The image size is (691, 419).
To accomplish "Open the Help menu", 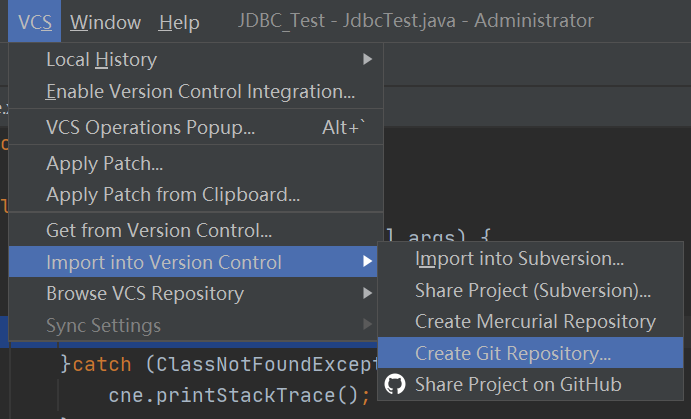I will (179, 22).
